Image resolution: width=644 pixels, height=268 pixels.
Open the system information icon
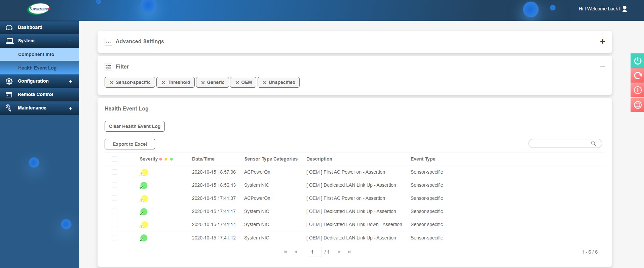[638, 90]
